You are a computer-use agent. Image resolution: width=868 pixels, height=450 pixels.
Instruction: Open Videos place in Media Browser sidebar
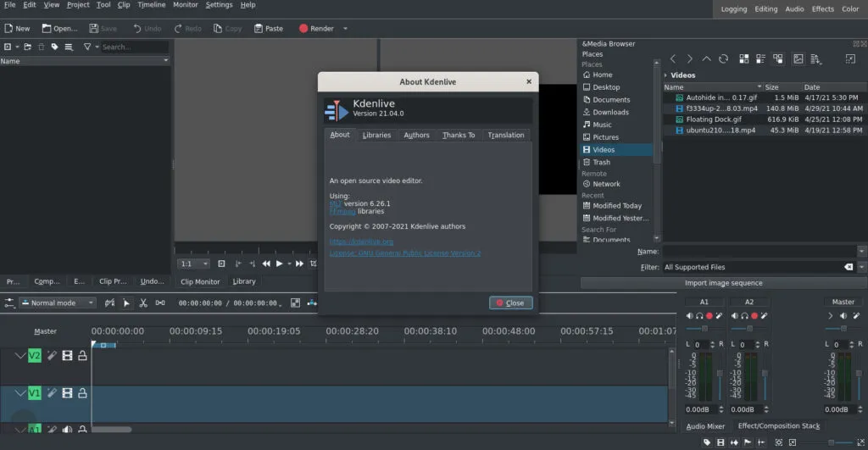(604, 150)
